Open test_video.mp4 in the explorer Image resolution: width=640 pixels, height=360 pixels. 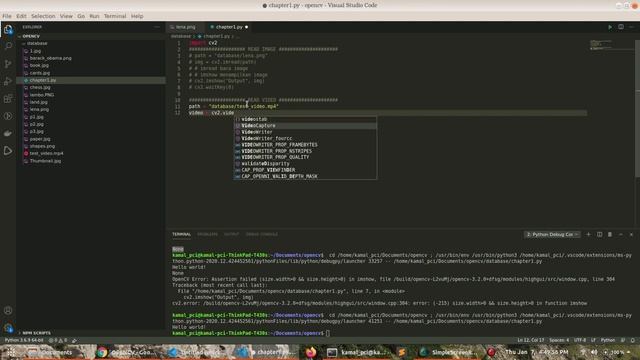coord(46,153)
